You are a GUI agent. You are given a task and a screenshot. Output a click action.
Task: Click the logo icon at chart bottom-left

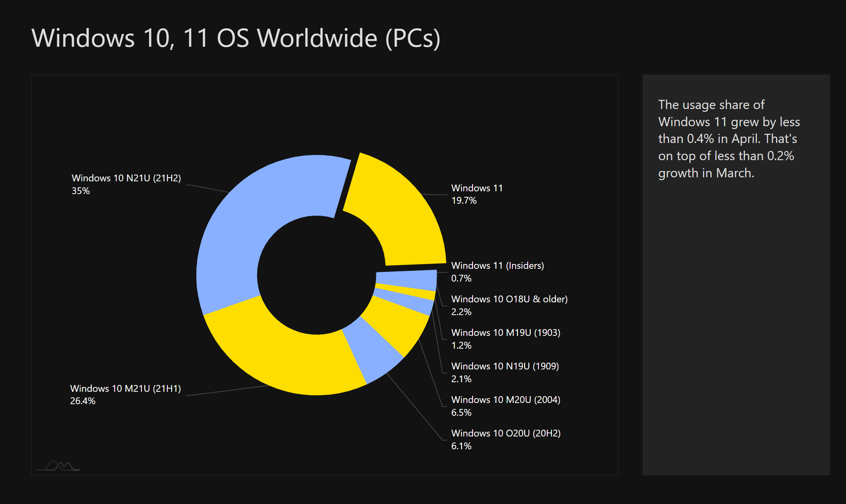58,466
